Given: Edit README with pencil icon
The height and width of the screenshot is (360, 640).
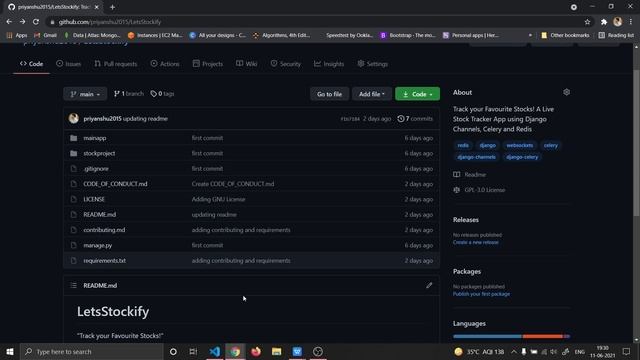Looking at the screenshot, I should coord(429,285).
